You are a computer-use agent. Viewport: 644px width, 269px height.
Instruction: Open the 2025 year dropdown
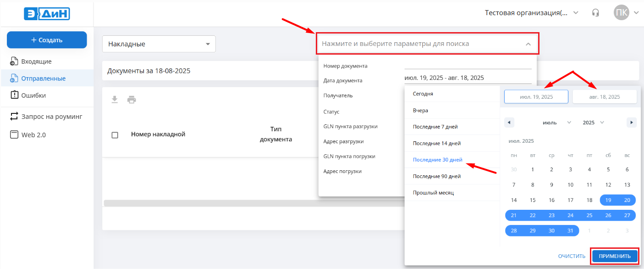pos(593,123)
